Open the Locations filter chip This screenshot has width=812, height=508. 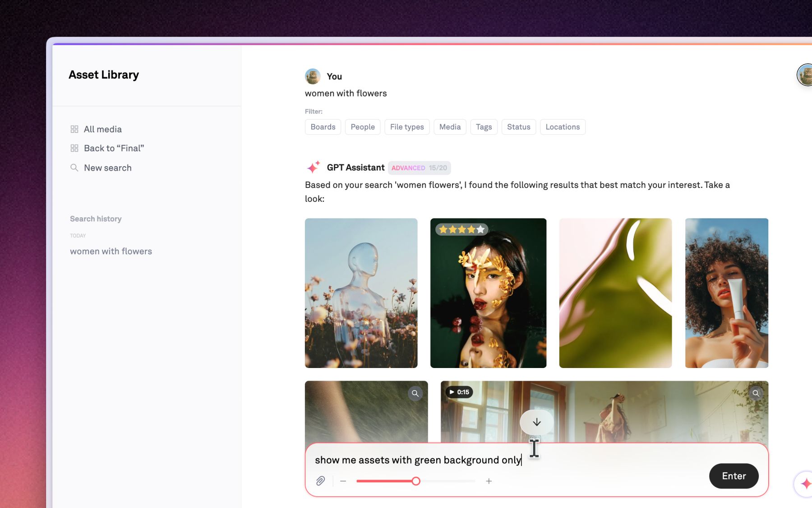tap(563, 127)
